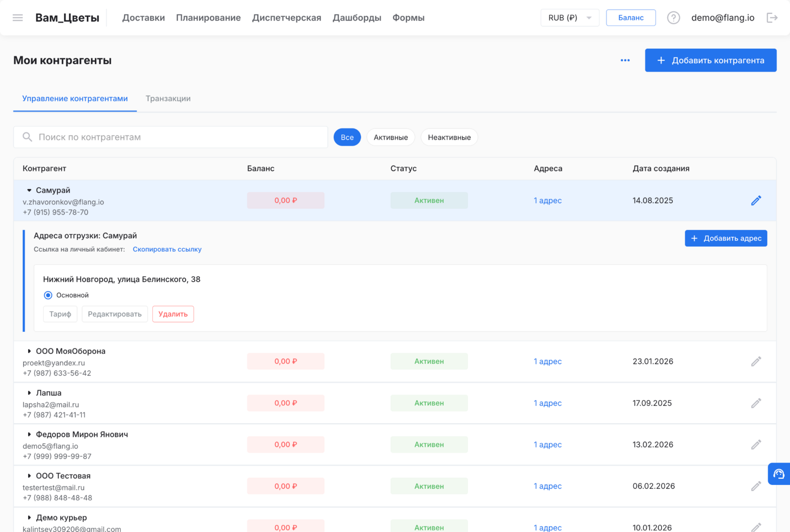This screenshot has width=790, height=532.
Task: Open the hamburger navigation menu
Action: 17,17
